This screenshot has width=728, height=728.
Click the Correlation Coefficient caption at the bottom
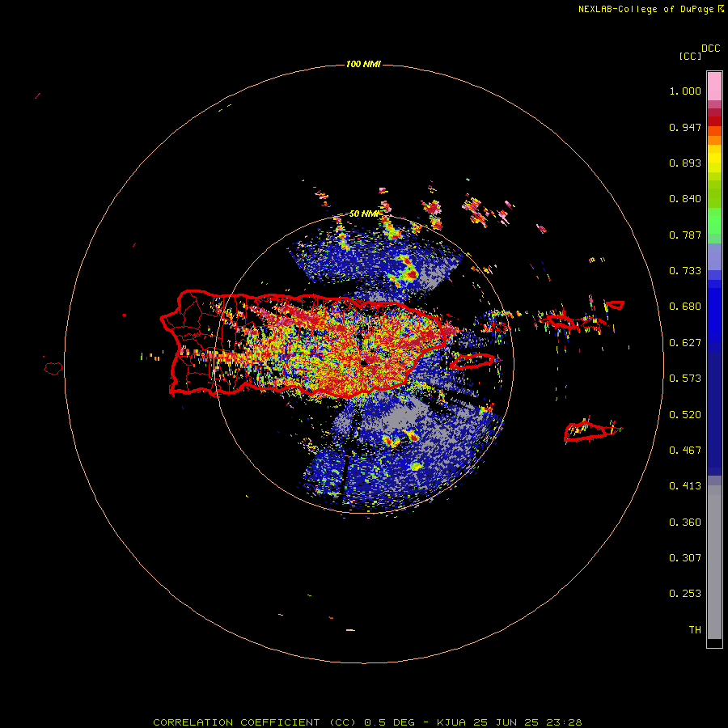click(367, 722)
